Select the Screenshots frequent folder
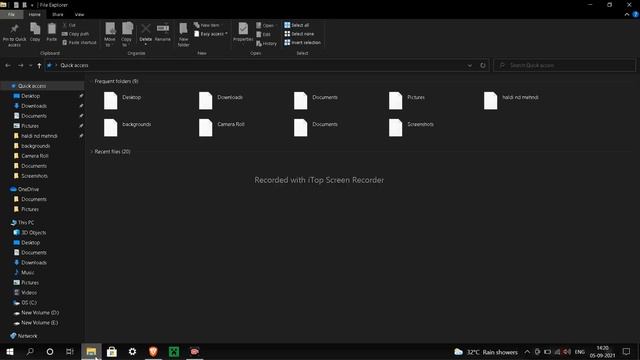Image resolution: width=640 pixels, height=360 pixels. [411, 127]
